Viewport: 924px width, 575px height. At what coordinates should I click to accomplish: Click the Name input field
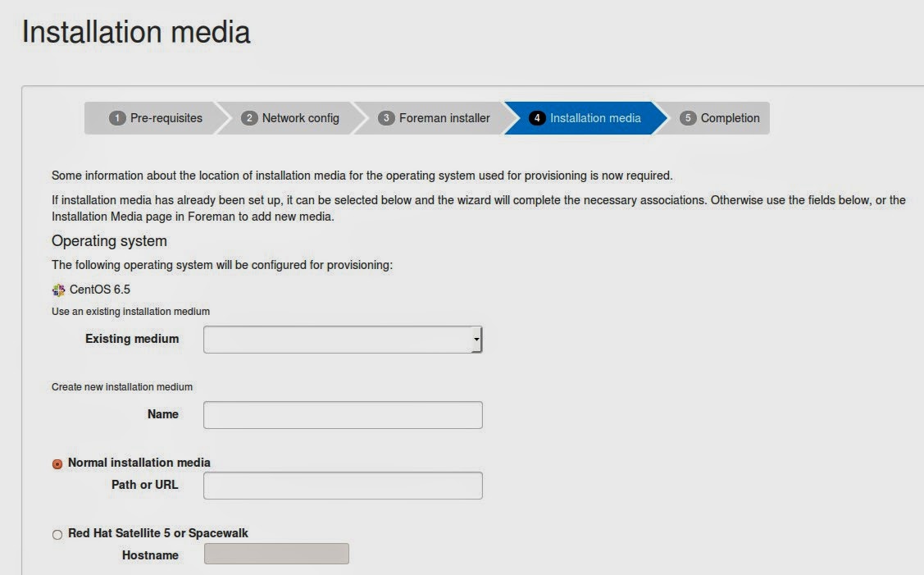pyautogui.click(x=343, y=415)
